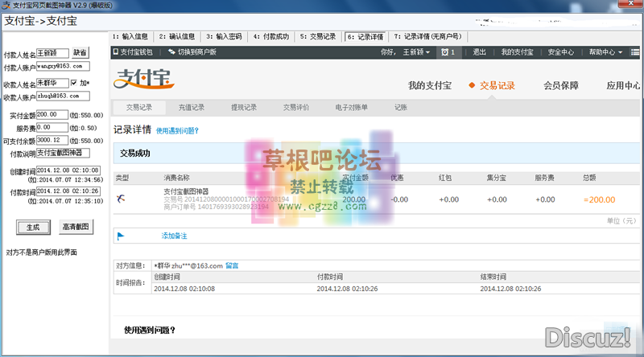Viewport: 644px width, 357px height.
Task: Expand the 帮助中心 dropdown
Action: tap(606, 52)
